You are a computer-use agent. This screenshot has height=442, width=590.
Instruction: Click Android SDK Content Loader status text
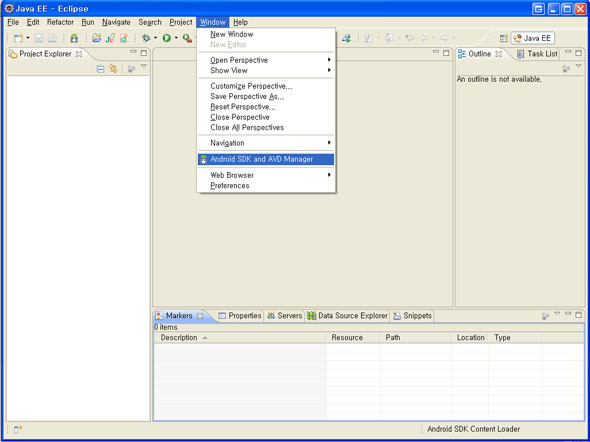[x=473, y=429]
